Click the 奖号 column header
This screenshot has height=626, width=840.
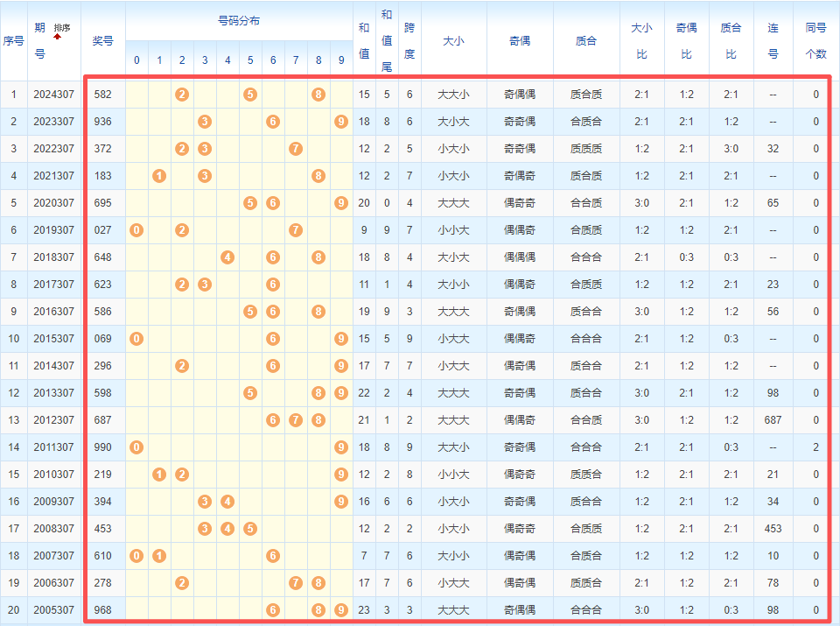[x=103, y=41]
